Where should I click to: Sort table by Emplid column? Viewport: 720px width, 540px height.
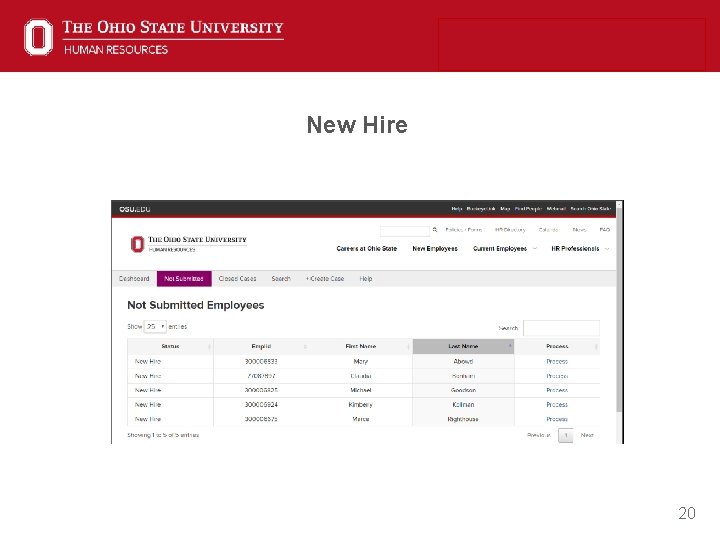(x=261, y=346)
